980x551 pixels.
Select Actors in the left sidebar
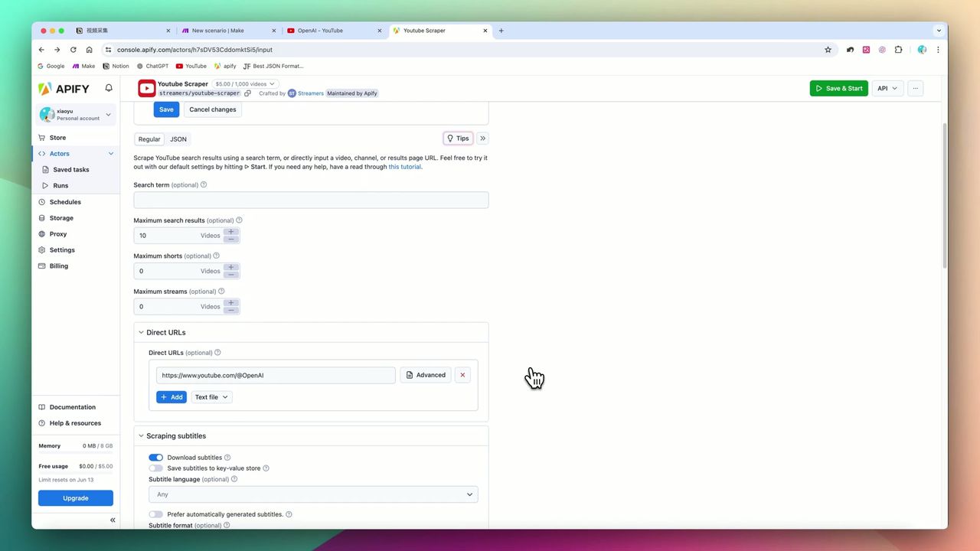59,153
